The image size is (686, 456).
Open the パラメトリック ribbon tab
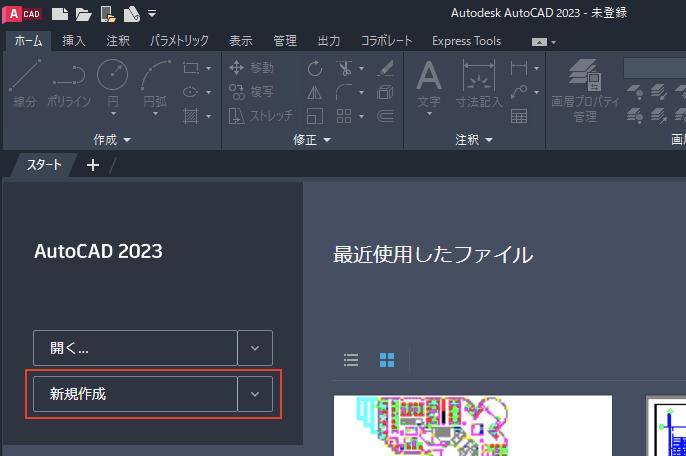[179, 41]
